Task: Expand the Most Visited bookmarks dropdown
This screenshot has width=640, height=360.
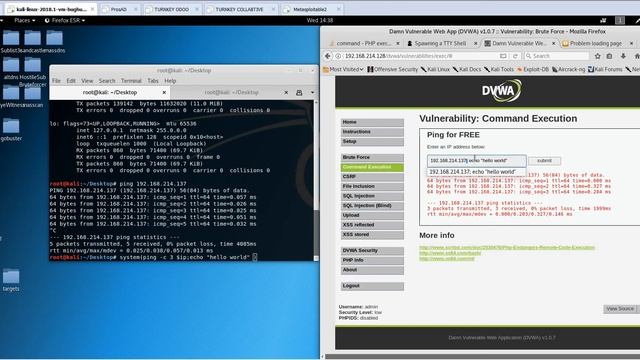Action: (x=343, y=69)
